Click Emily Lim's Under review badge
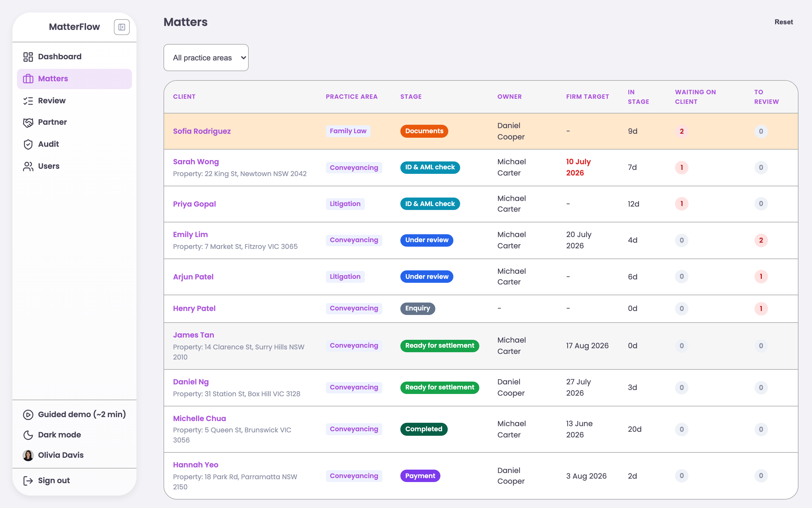 tap(427, 240)
